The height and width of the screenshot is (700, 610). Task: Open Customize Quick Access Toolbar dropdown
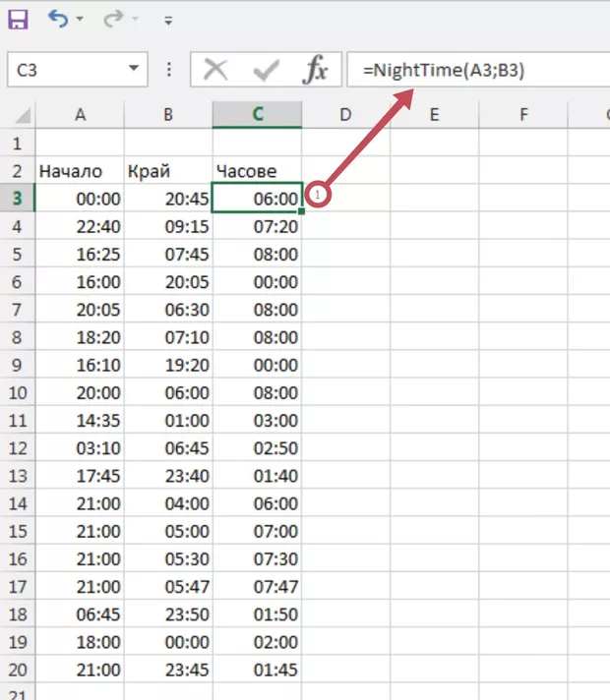click(x=168, y=20)
